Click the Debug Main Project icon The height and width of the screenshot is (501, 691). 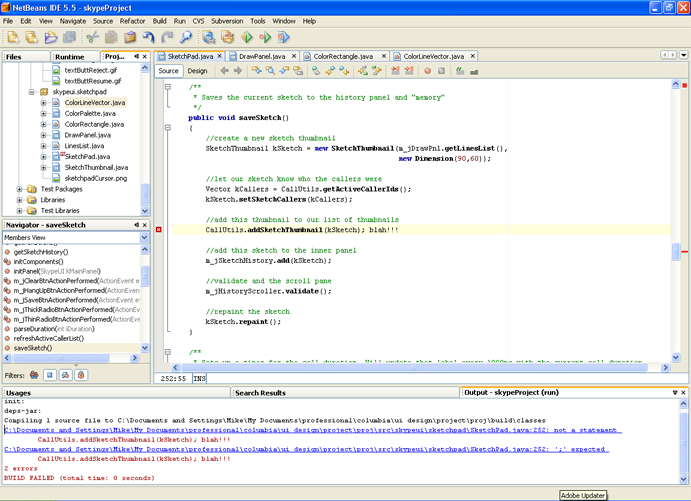[x=265, y=37]
